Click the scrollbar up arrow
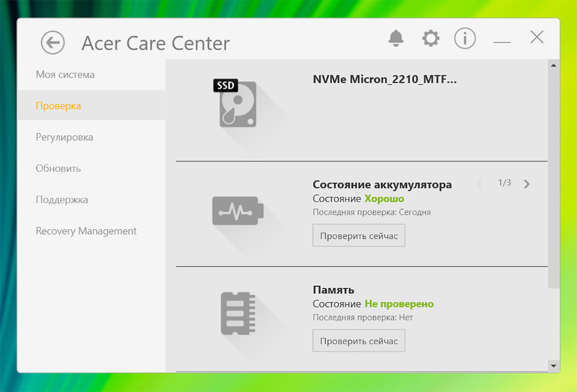Screen dimensions: 577x392 553,66
